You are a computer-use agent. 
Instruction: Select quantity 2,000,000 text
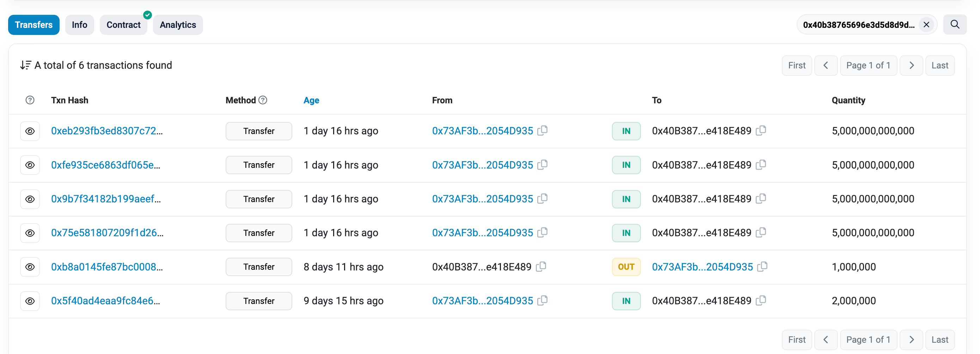[x=854, y=301]
